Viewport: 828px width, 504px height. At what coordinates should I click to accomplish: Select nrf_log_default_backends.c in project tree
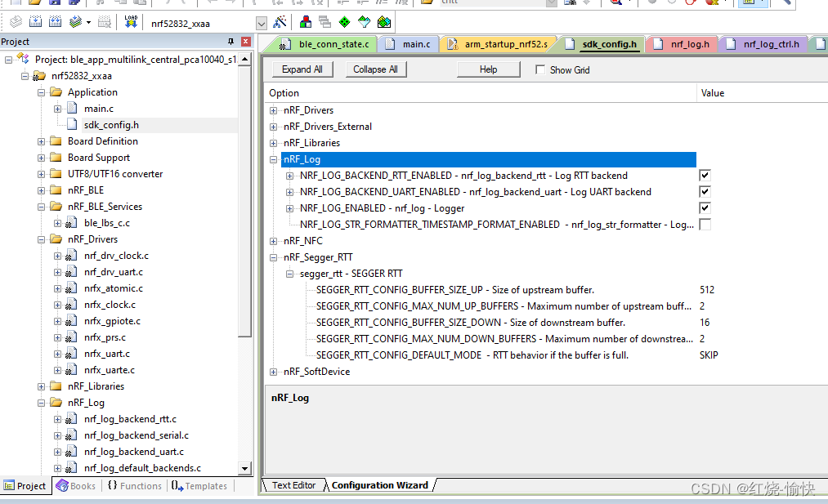[142, 468]
